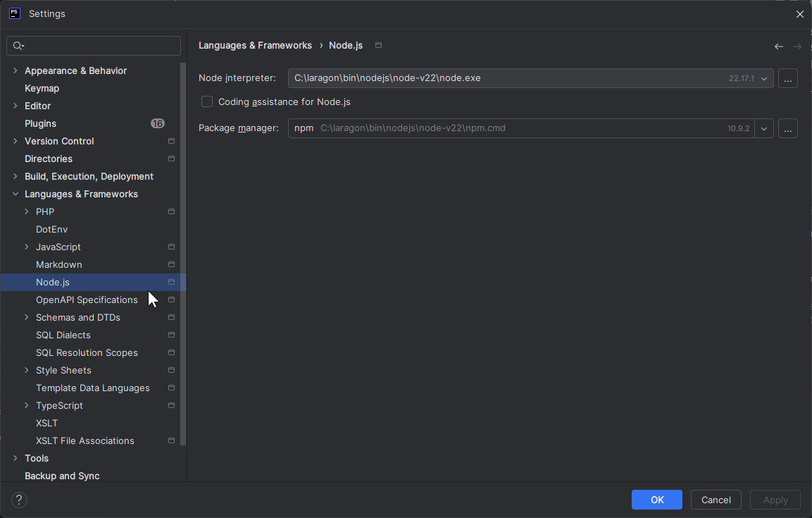Select XSLT in the settings tree
Viewport: 812px width, 518px height.
(47, 423)
